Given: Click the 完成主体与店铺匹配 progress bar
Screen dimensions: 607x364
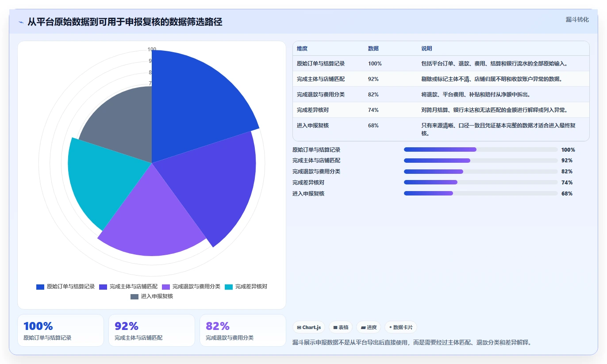Looking at the screenshot, I should (x=481, y=161).
